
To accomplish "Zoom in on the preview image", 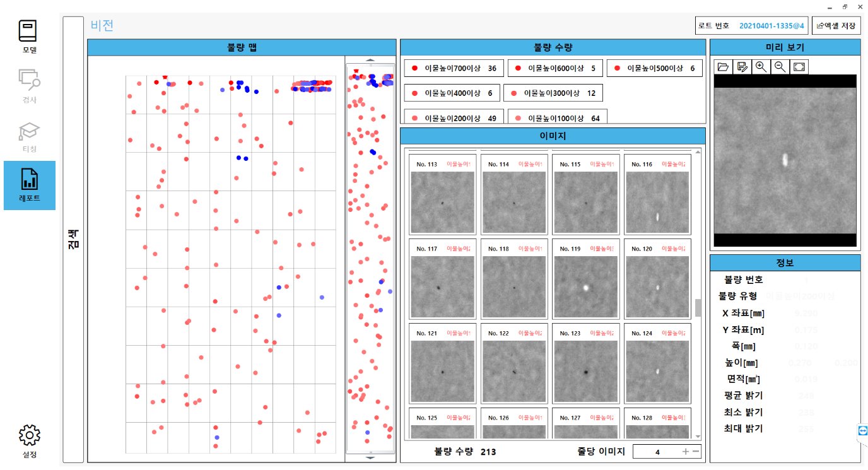I will [761, 66].
